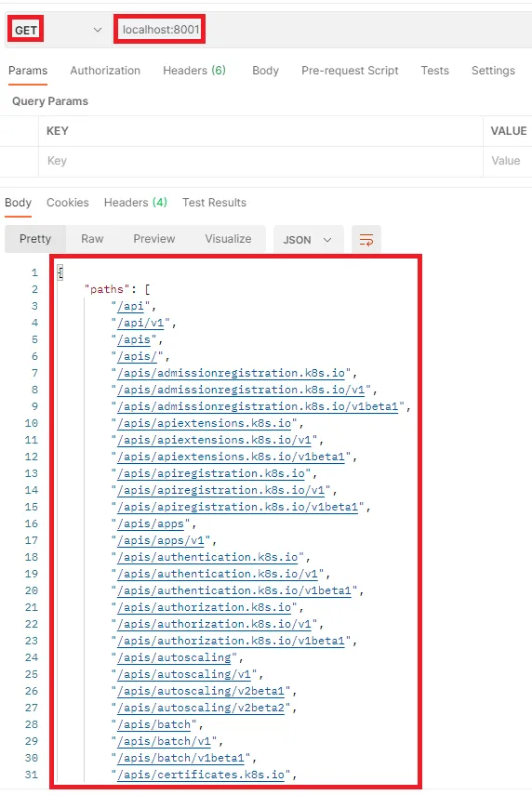Select the Pretty view button
The image size is (532, 795).
35,239
